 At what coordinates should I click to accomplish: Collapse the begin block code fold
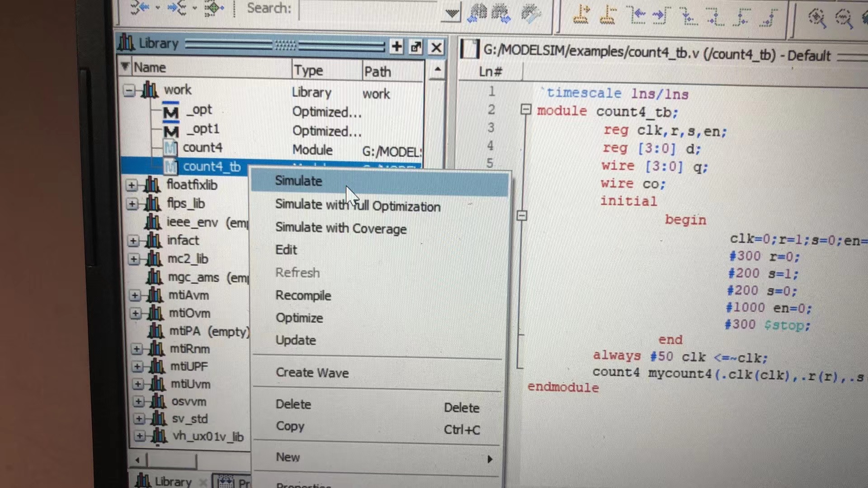[522, 216]
